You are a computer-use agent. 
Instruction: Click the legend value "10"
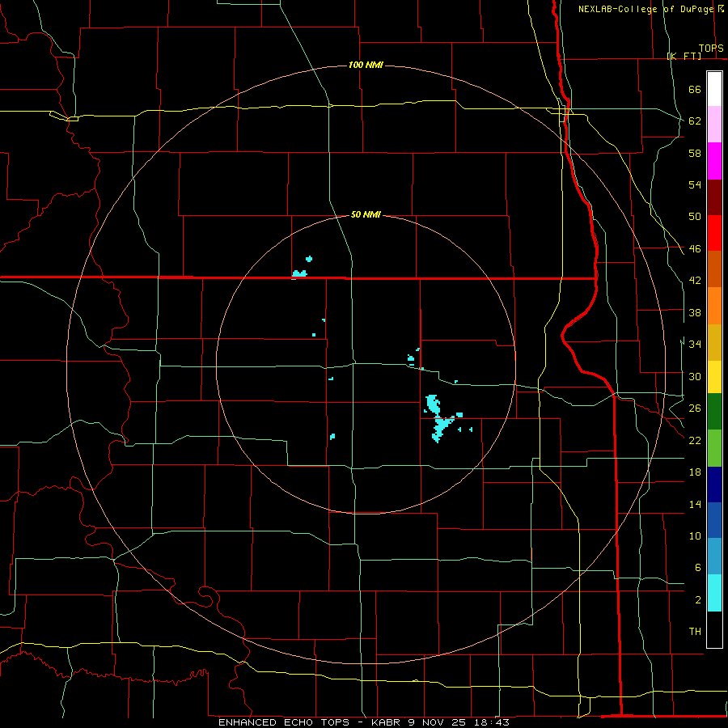pyautogui.click(x=695, y=535)
